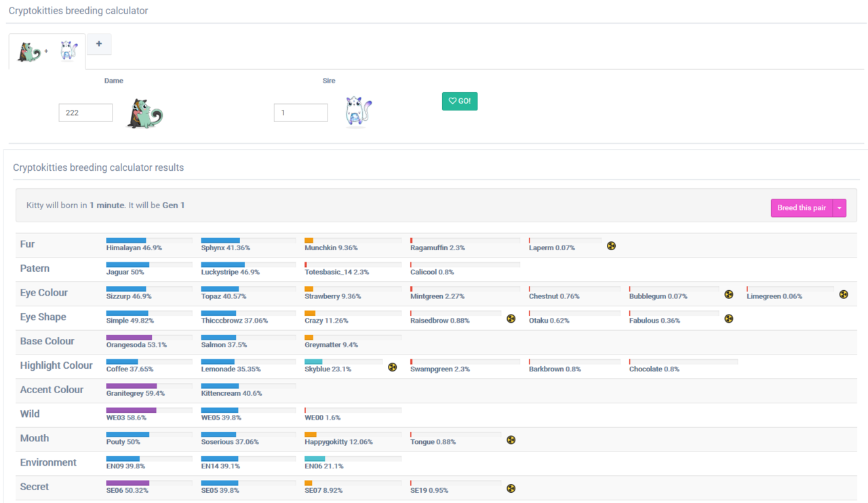Click the mutation icon next to Raisedbrow 0.88%
The height and width of the screenshot is (503, 868).
tap(511, 319)
